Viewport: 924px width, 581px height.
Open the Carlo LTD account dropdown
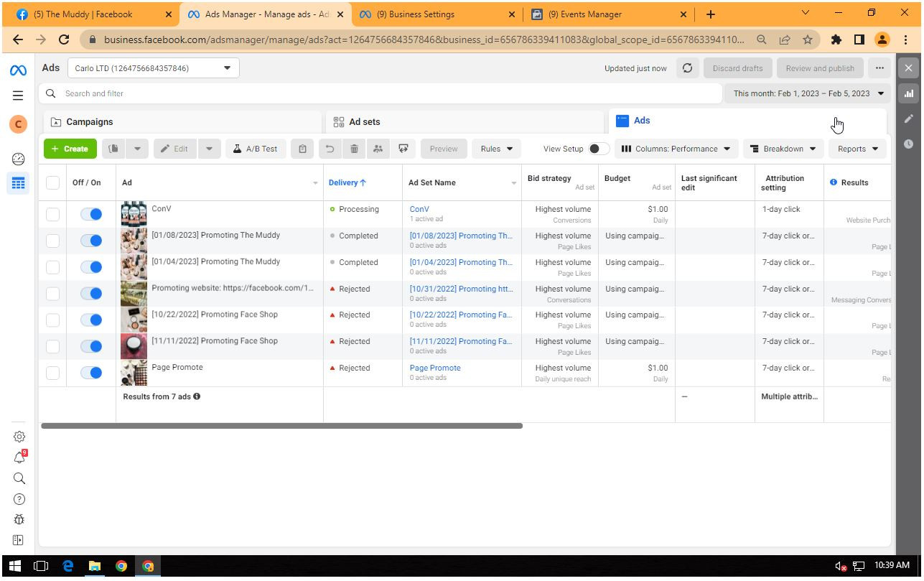(x=154, y=68)
